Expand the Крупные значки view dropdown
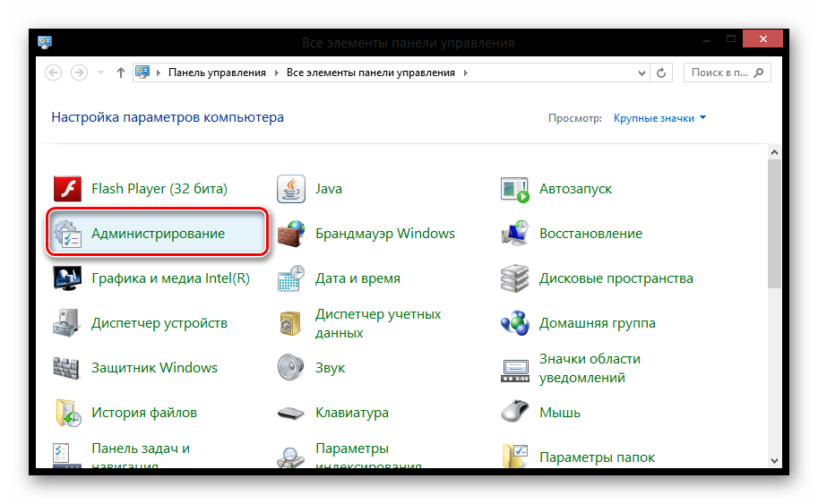818x504 pixels. click(x=702, y=118)
